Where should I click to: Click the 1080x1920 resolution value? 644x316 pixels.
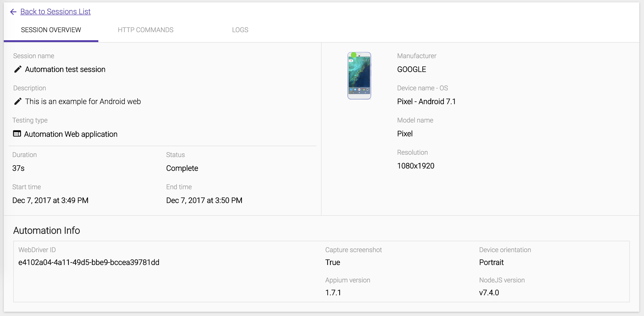[x=415, y=166]
